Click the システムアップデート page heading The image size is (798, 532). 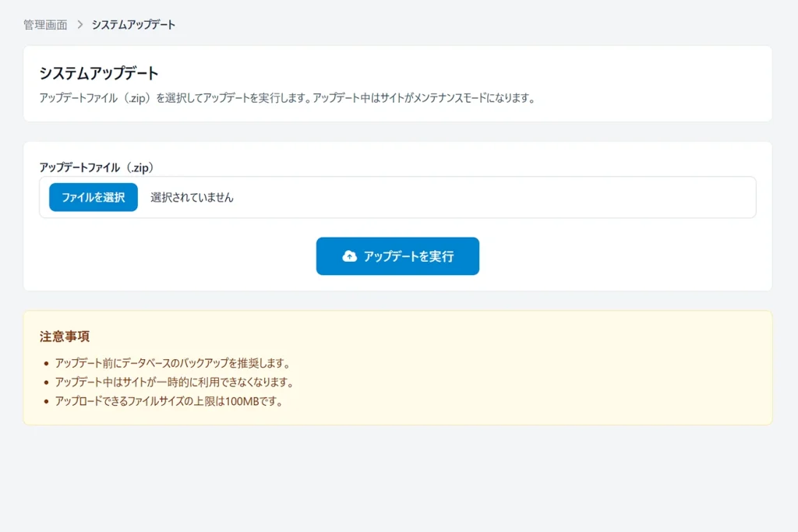99,73
